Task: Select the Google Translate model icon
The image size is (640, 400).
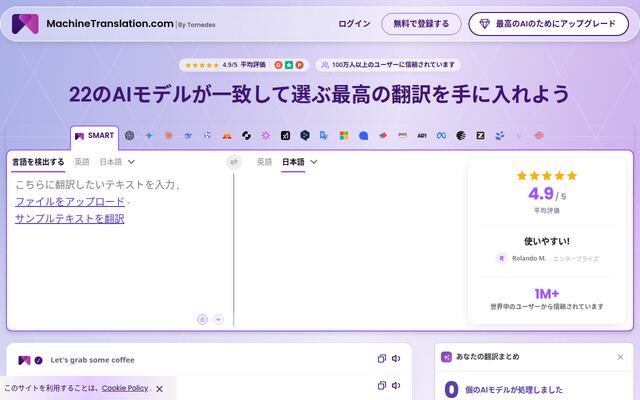Action: click(x=324, y=136)
